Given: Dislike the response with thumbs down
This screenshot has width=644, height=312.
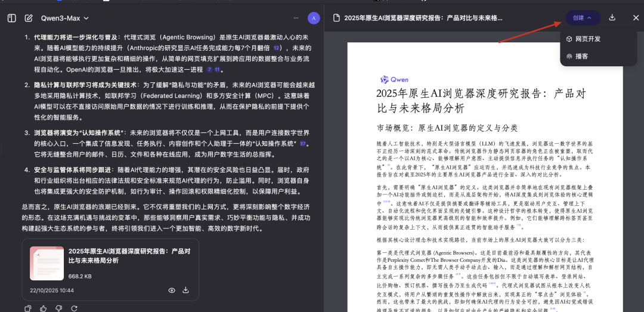Looking at the screenshot, I should pyautogui.click(x=58, y=308).
